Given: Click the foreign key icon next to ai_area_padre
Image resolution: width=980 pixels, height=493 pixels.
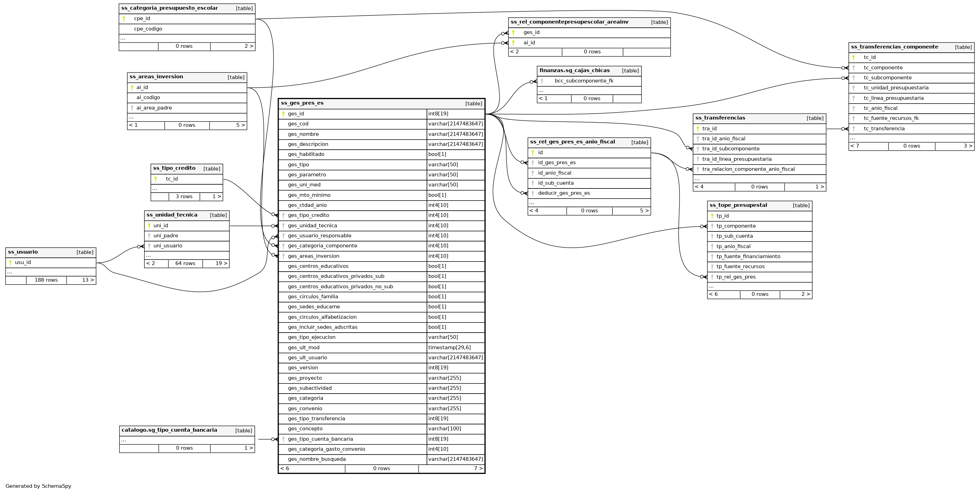Looking at the screenshot, I should (x=132, y=108).
